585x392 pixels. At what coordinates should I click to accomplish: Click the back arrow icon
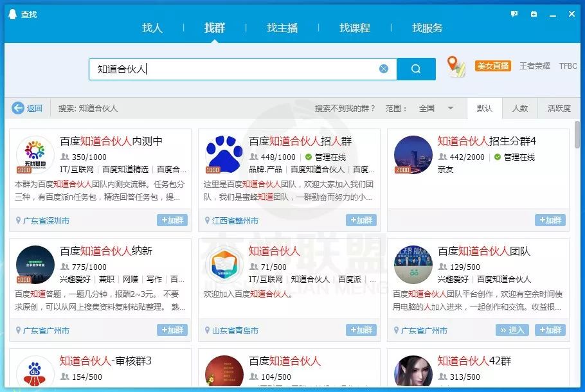point(18,108)
